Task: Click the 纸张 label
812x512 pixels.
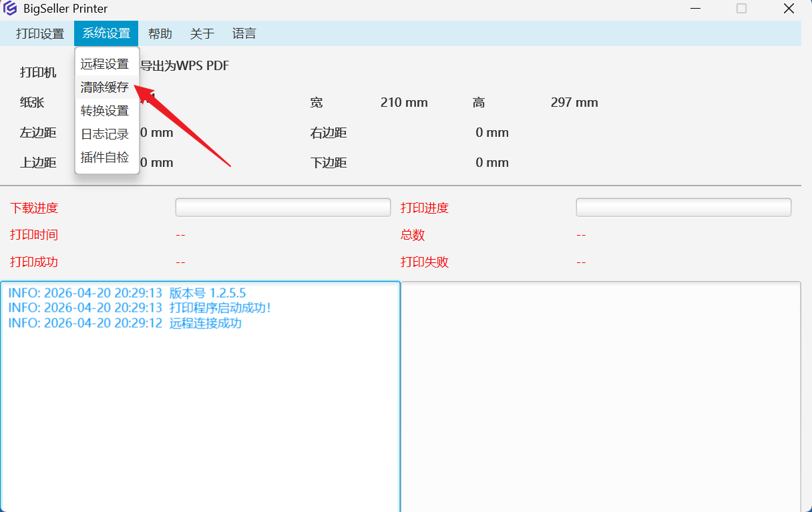Action: click(x=32, y=103)
